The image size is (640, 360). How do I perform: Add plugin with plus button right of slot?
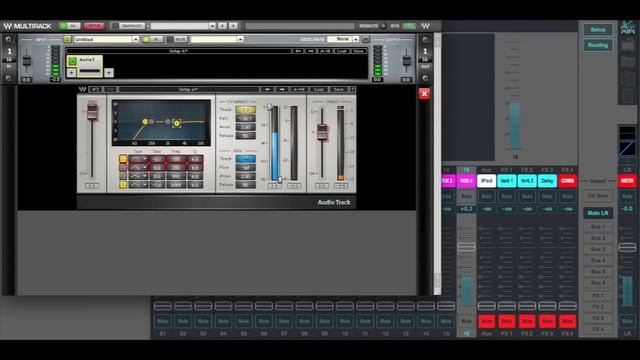pyautogui.click(x=109, y=73)
